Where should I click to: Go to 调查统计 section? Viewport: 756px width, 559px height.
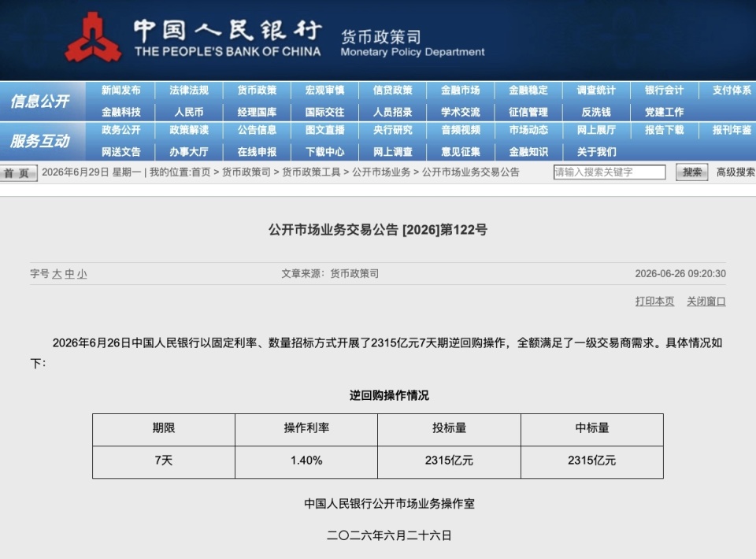tap(596, 90)
